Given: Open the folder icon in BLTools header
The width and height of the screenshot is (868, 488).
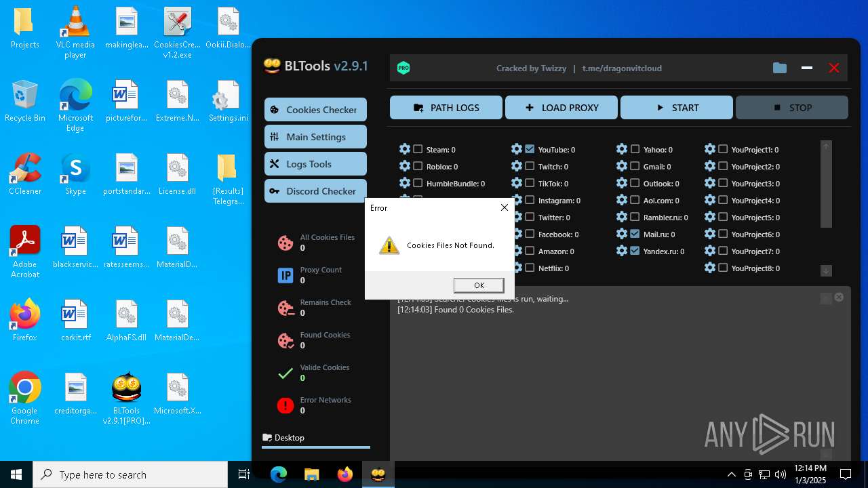Looking at the screenshot, I should pyautogui.click(x=780, y=68).
